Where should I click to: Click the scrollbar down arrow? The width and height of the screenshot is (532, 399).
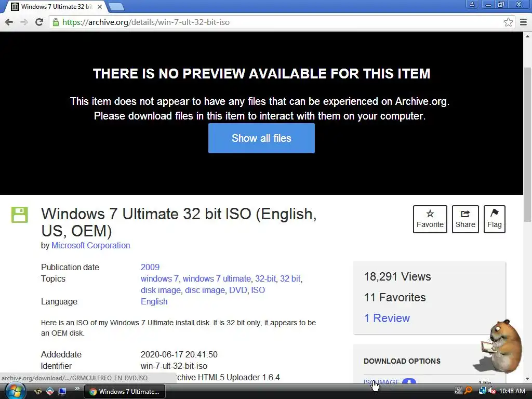(527, 379)
